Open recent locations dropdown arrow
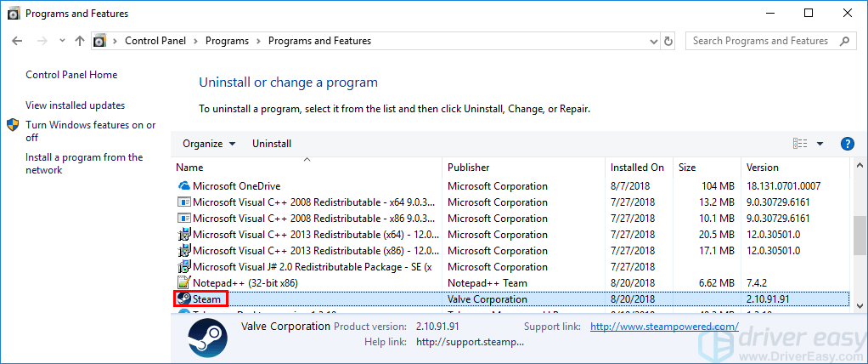Image resolution: width=868 pixels, height=364 pixels. [62, 41]
